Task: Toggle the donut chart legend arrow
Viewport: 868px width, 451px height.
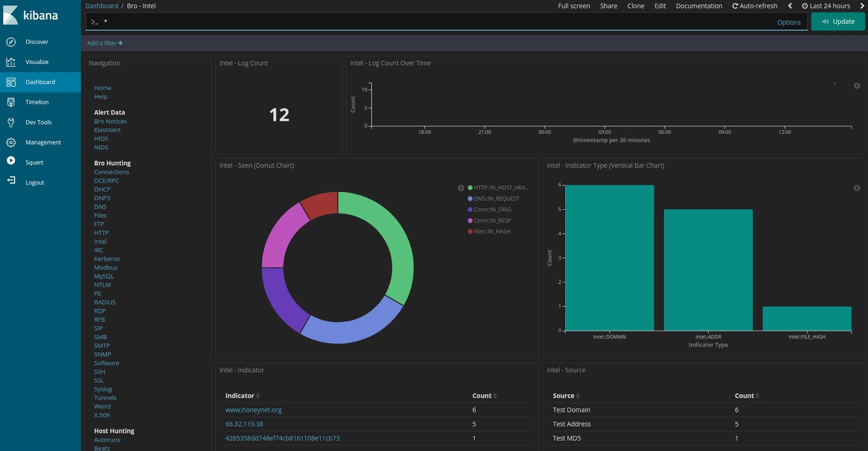Action: click(461, 188)
